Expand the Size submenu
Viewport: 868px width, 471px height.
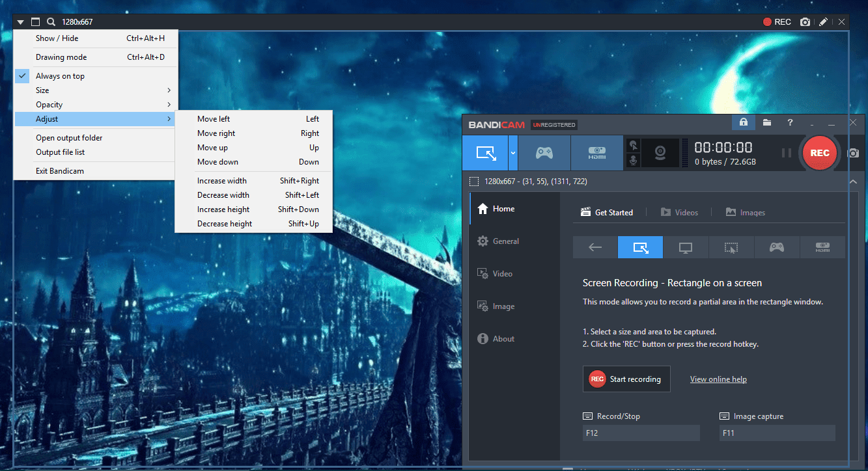tap(96, 90)
